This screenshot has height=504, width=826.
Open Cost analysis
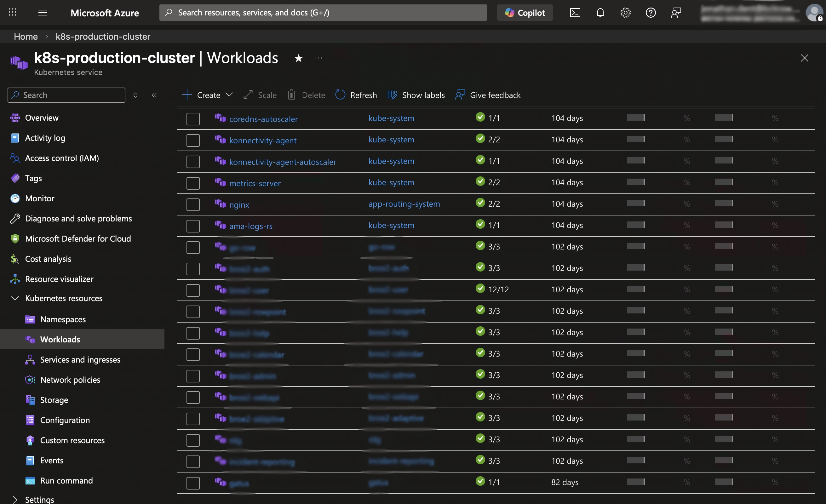48,258
